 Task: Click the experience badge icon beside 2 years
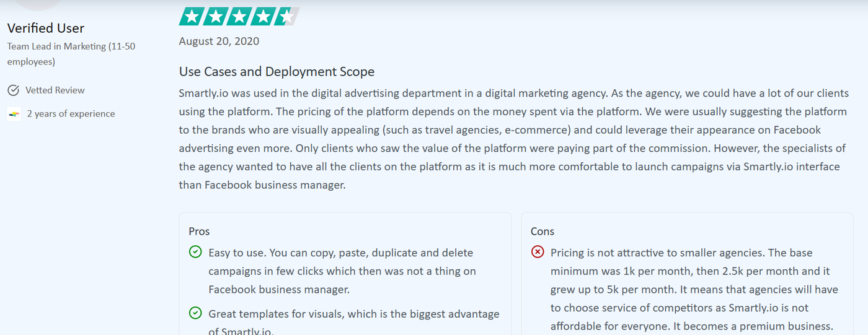click(14, 114)
